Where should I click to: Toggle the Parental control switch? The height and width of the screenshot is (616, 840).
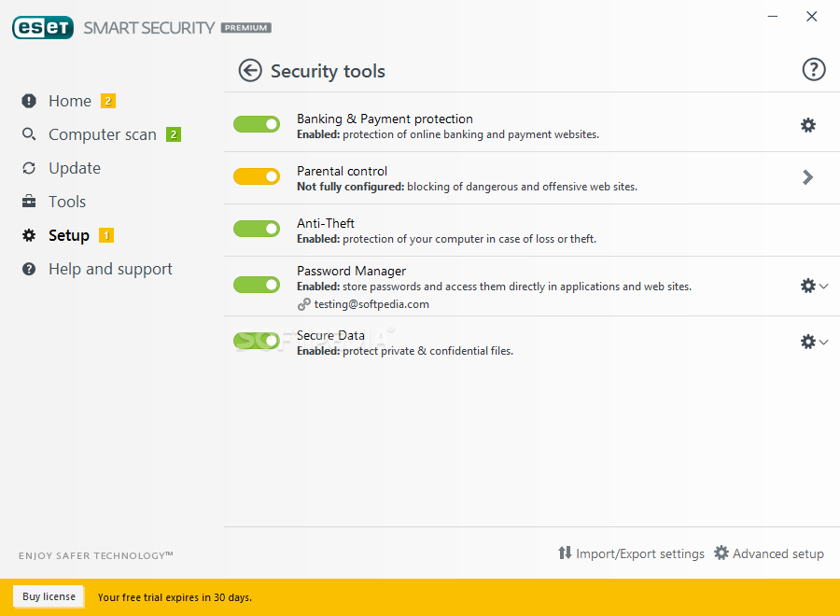[x=257, y=176]
